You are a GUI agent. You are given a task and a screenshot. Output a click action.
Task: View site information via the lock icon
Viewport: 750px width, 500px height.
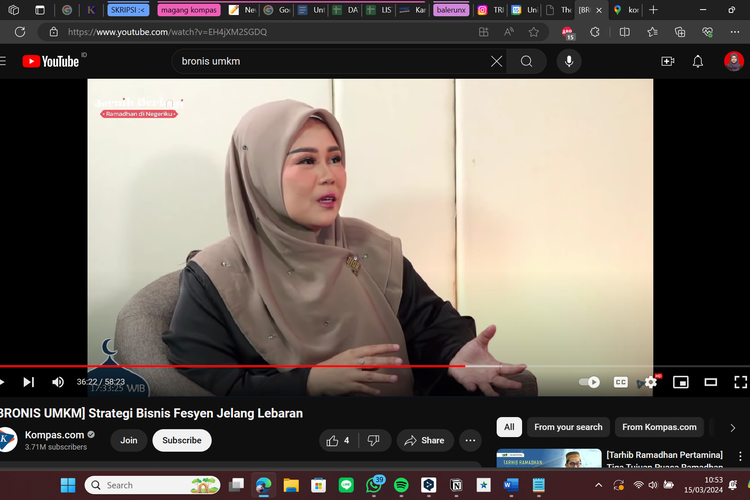click(x=54, y=32)
